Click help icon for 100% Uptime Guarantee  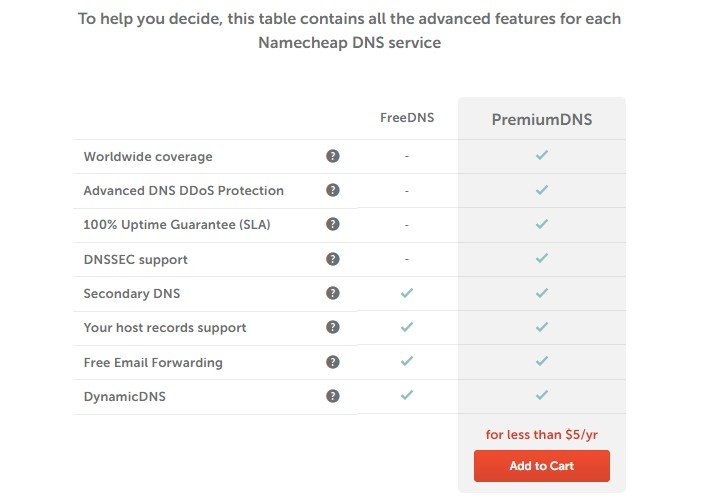pos(333,224)
